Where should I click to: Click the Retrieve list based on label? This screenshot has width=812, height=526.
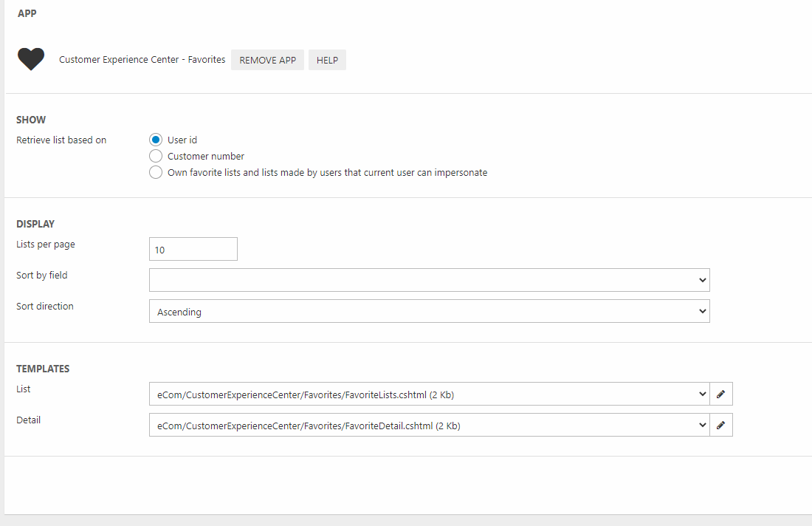point(61,140)
